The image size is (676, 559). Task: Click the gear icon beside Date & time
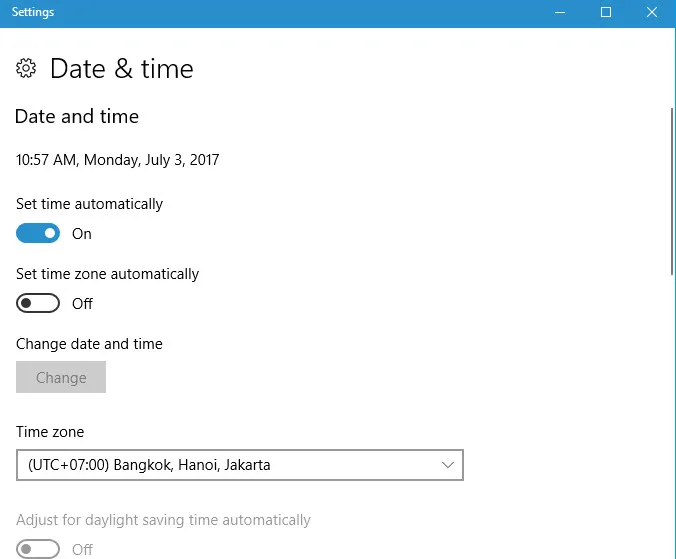click(26, 69)
